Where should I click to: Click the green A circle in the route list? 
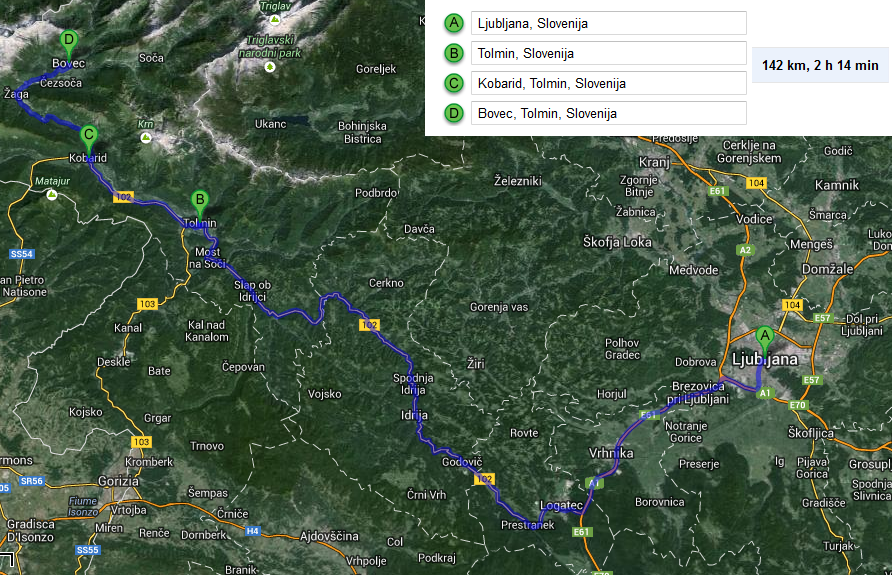tap(455, 23)
